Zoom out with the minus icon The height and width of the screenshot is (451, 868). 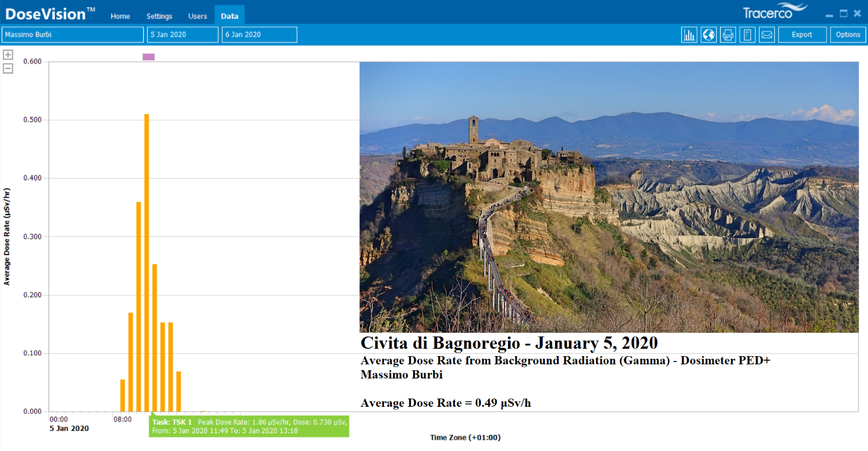[8, 68]
